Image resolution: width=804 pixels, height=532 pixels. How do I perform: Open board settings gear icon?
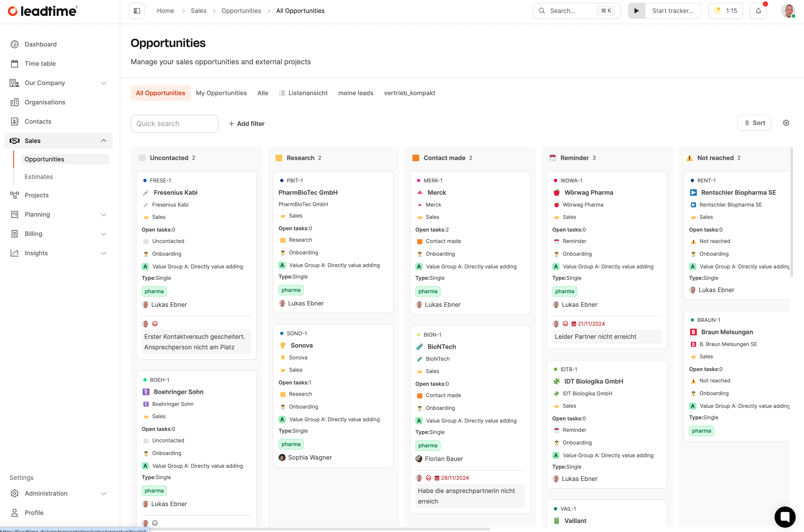(x=786, y=123)
